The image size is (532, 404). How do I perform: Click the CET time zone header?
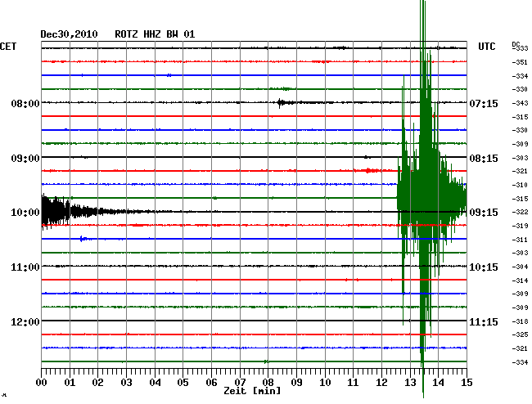[8, 47]
